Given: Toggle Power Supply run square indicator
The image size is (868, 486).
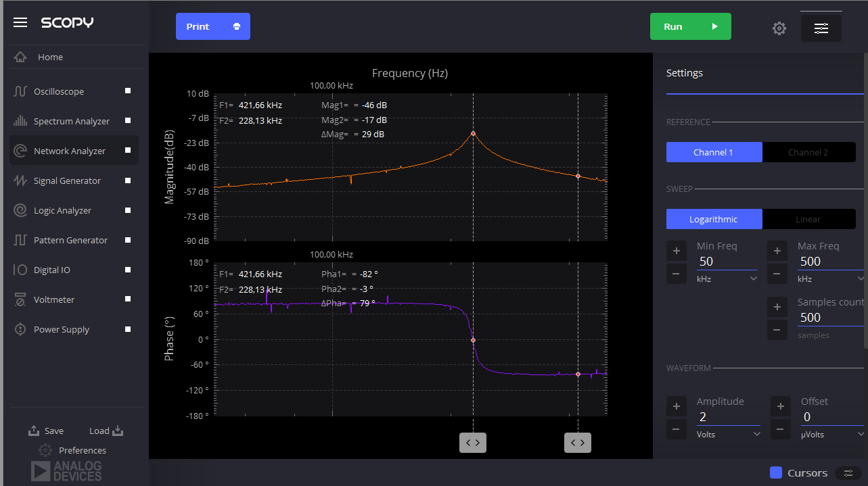Looking at the screenshot, I should (x=128, y=329).
